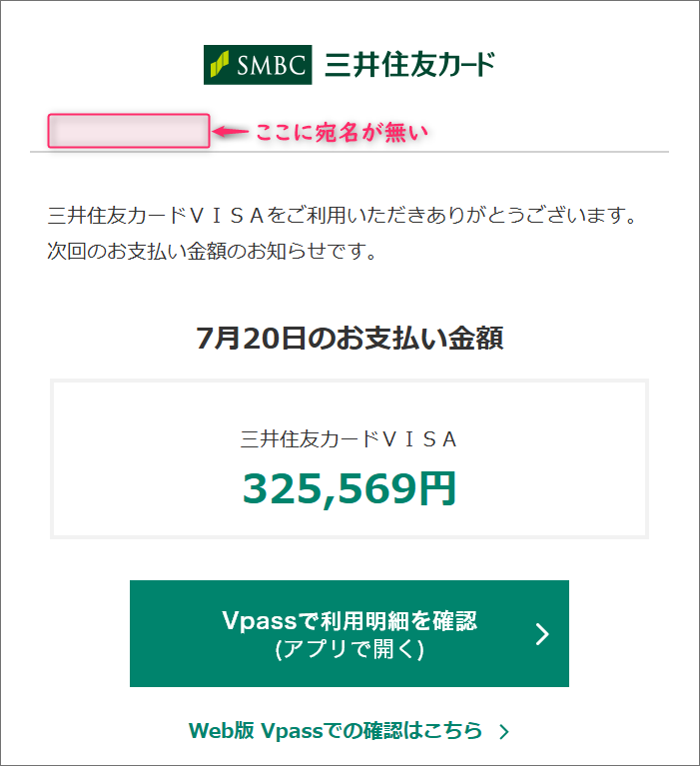The width and height of the screenshot is (700, 766).
Task: Click the yellow-green SMBC emblem mark
Action: (x=220, y=64)
